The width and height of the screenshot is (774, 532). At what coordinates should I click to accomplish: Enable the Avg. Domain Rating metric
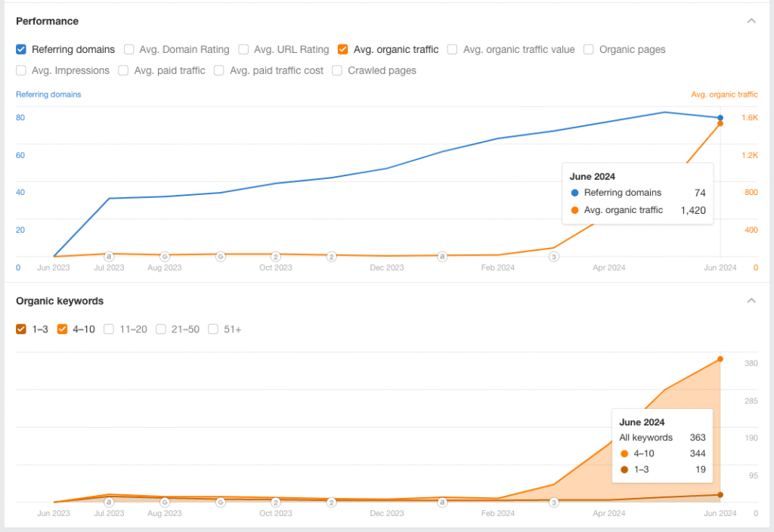pyautogui.click(x=128, y=49)
